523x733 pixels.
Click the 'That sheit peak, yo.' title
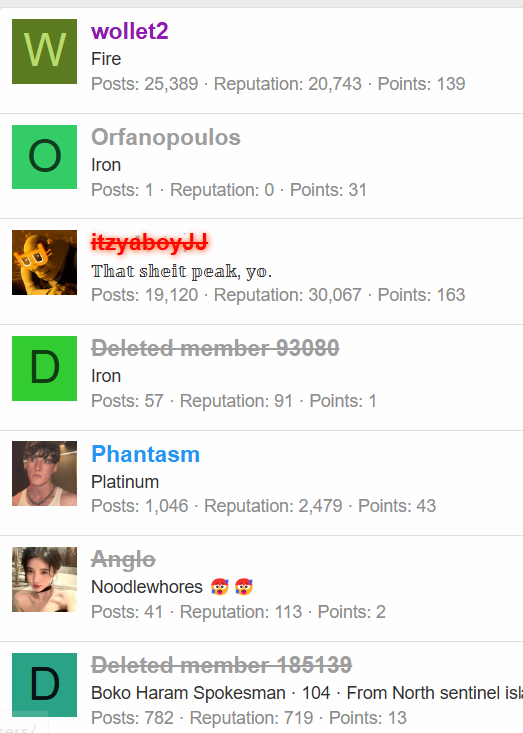[181, 271]
